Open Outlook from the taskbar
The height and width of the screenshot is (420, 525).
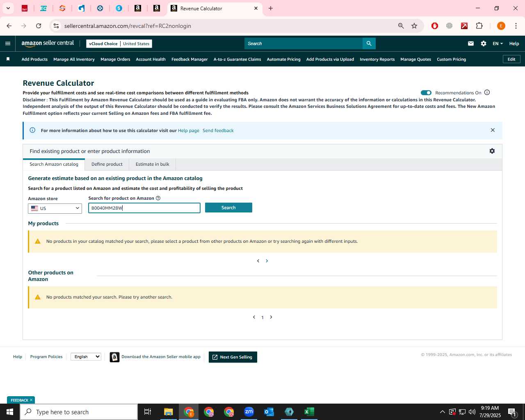pyautogui.click(x=269, y=412)
